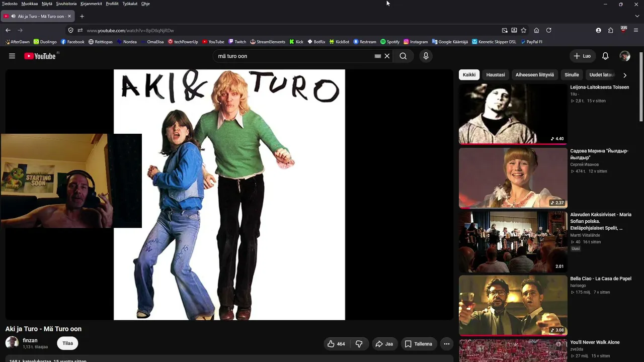644x362 pixels.
Task: Dislike the video with thumbs down
Action: [x=359, y=344]
